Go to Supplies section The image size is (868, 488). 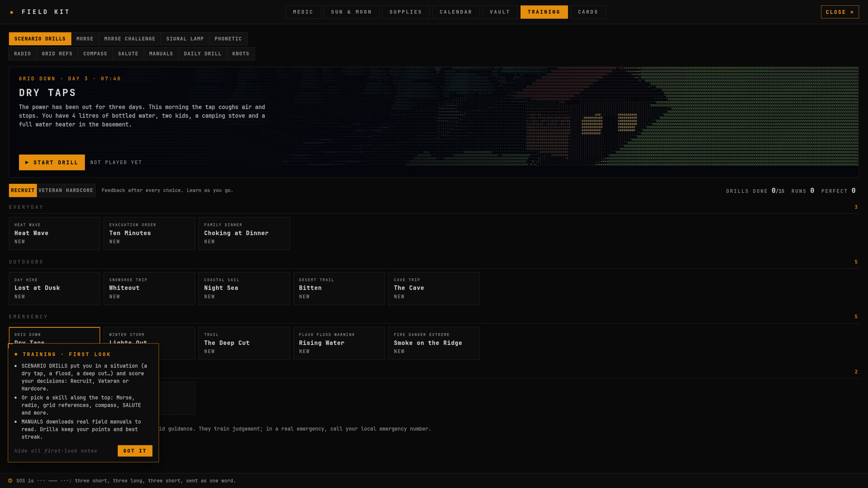click(406, 12)
